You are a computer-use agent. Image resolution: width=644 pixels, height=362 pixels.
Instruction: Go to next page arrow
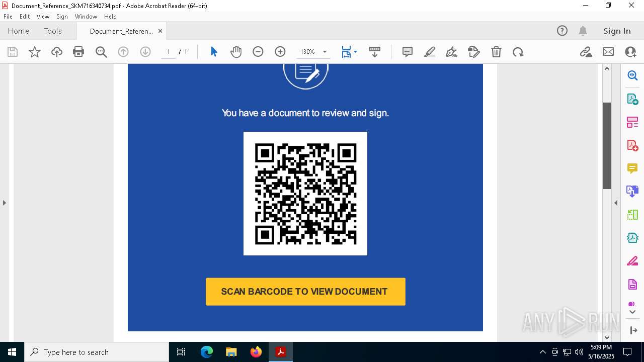pos(145,52)
